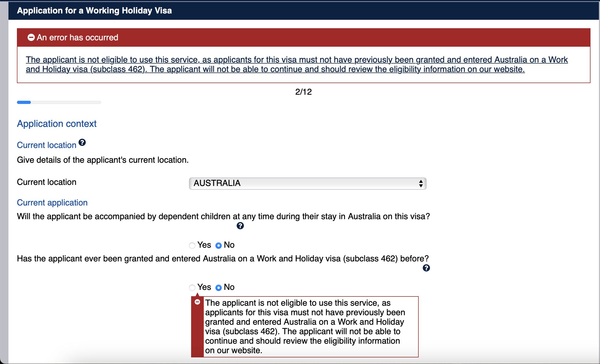The width and height of the screenshot is (600, 364).
Task: Select No for previously granted subclass 462
Action: pyautogui.click(x=219, y=288)
